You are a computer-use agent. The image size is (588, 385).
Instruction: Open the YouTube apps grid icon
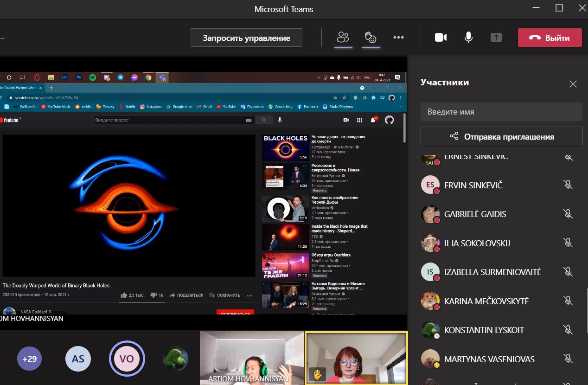point(359,120)
